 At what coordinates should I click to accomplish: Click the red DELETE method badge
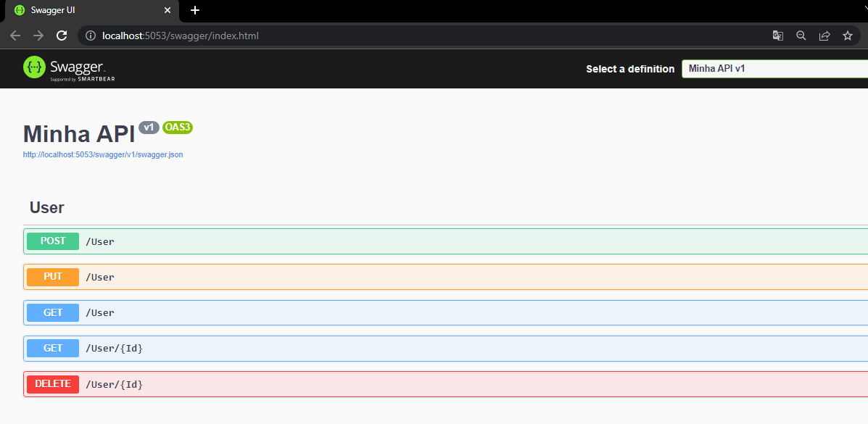(x=53, y=384)
